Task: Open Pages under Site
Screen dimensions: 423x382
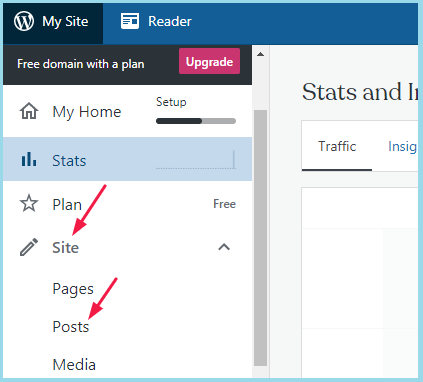Action: [73, 289]
